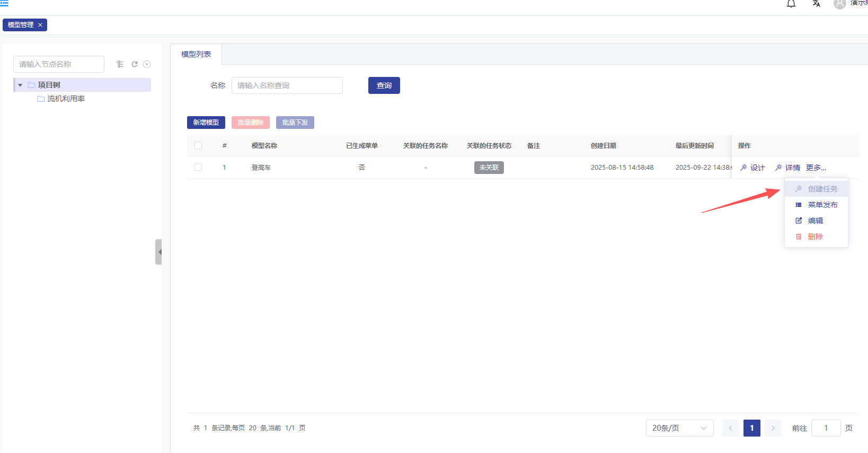Click the 请输入名称查询 name input field

click(x=287, y=85)
